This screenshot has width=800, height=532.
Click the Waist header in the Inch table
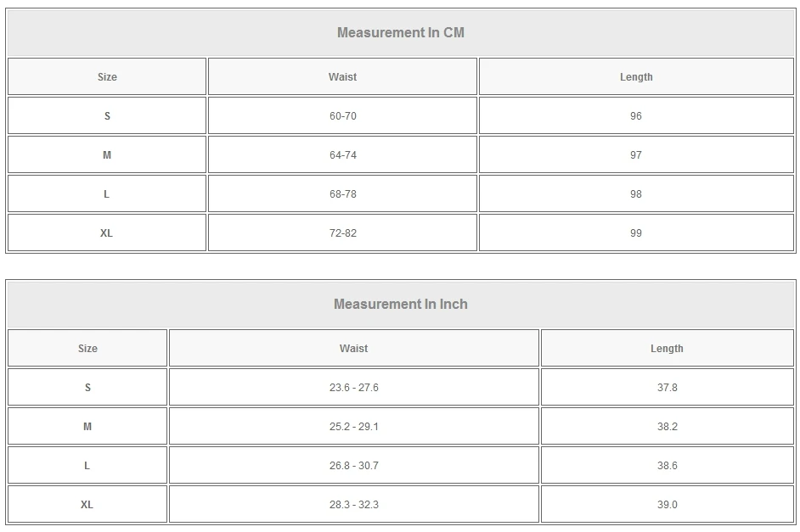tap(353, 349)
